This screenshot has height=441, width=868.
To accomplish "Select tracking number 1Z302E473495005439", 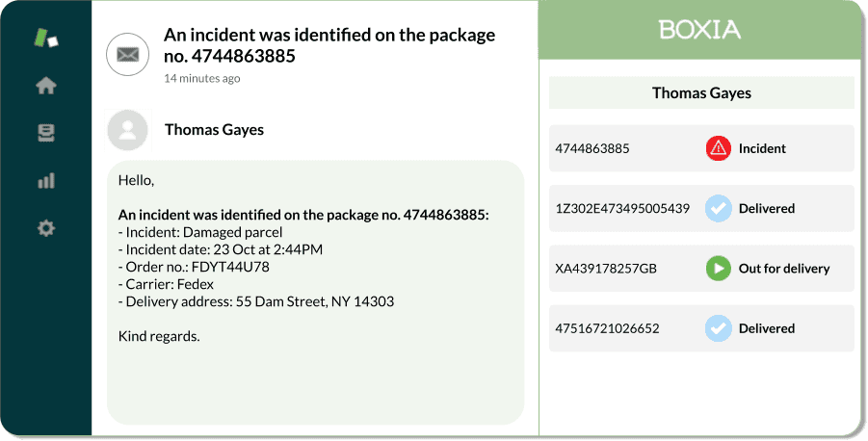I will (622, 209).
